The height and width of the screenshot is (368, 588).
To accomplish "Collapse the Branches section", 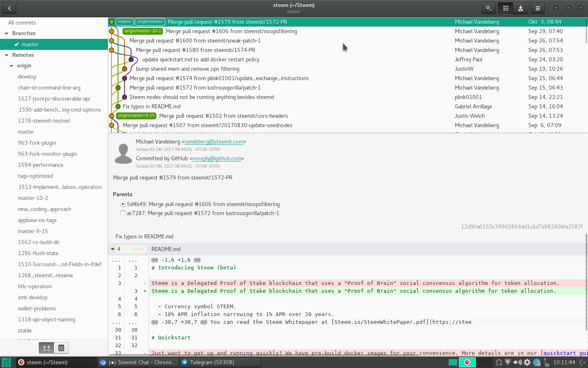I will tap(7, 34).
